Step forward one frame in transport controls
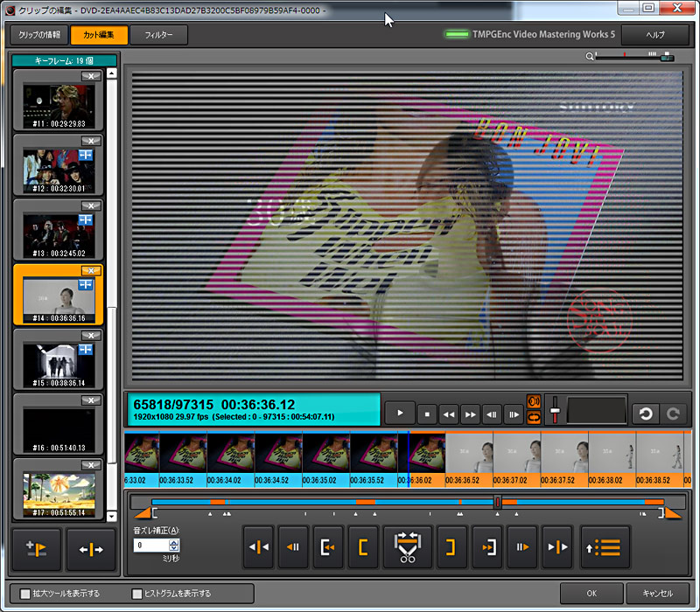 click(514, 414)
